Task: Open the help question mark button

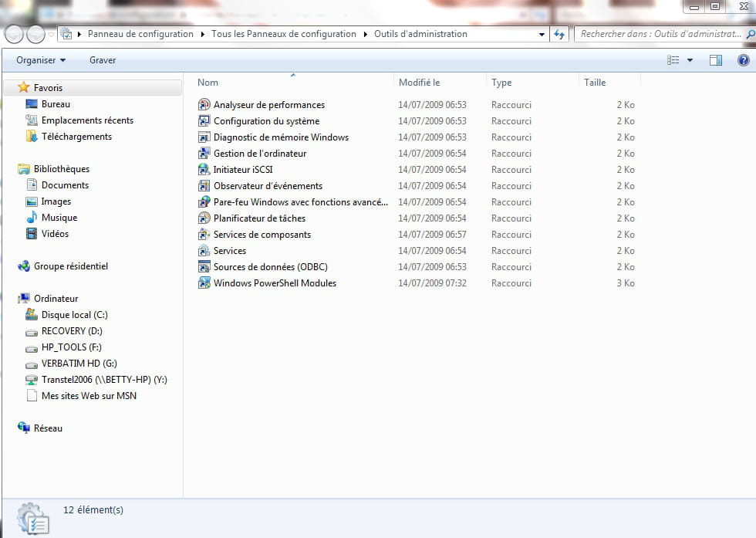Action: [743, 60]
